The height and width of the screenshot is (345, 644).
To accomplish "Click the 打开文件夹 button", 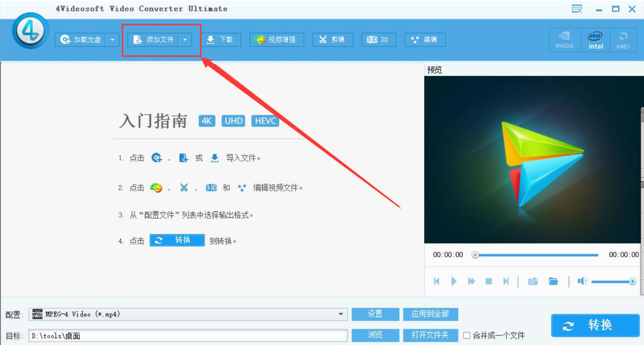I will pos(430,335).
